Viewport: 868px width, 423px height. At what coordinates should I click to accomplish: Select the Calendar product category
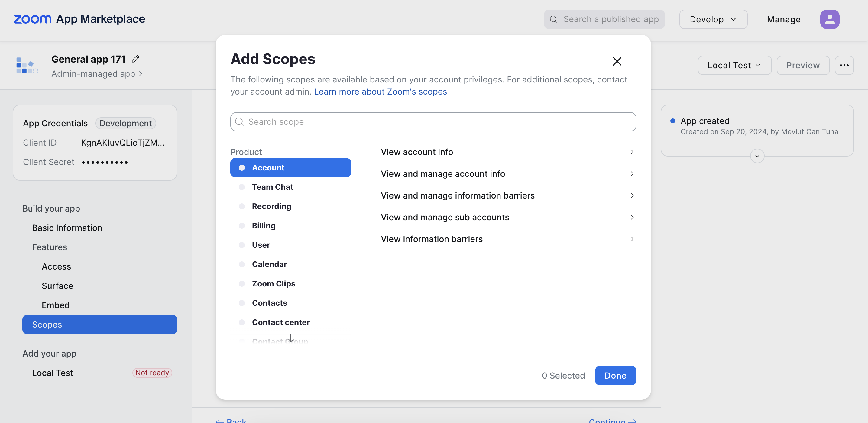coord(290,264)
